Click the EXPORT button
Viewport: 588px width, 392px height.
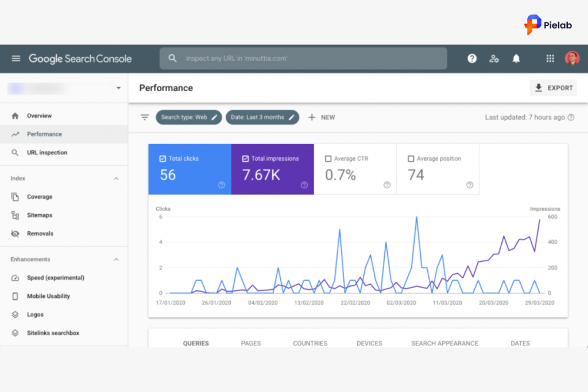tap(554, 88)
